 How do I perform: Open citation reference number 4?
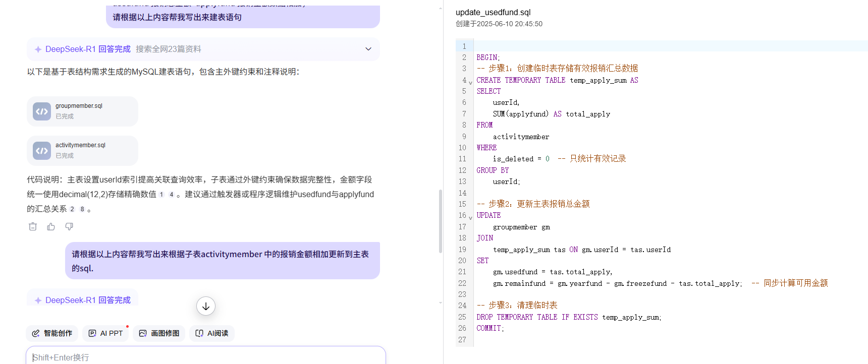coord(172,195)
